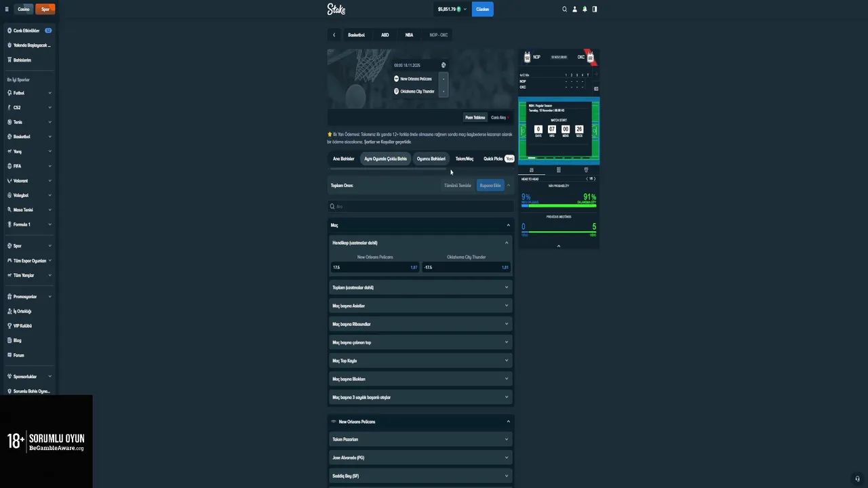
Task: Expand the CS2 sidebar chevron
Action: (50, 108)
